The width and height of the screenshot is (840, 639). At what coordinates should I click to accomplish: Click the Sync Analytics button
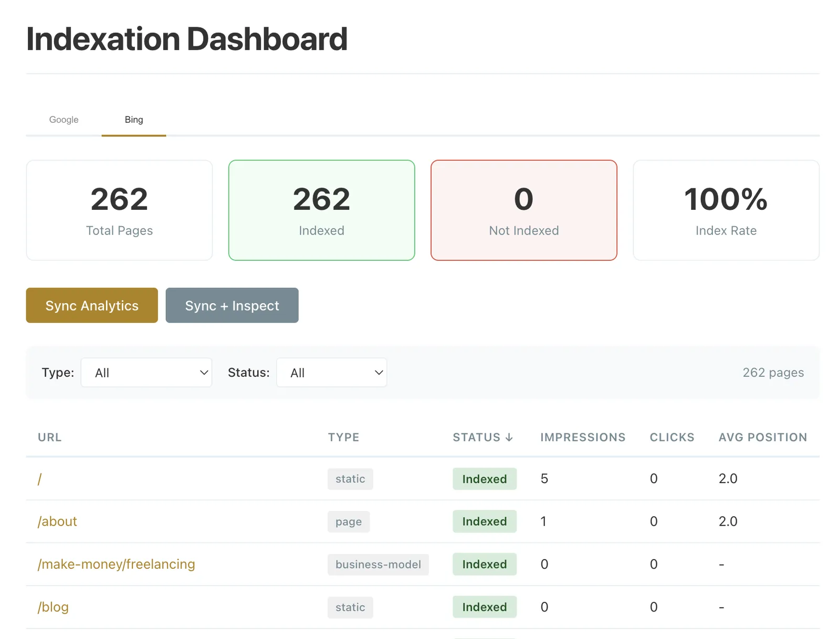(92, 305)
